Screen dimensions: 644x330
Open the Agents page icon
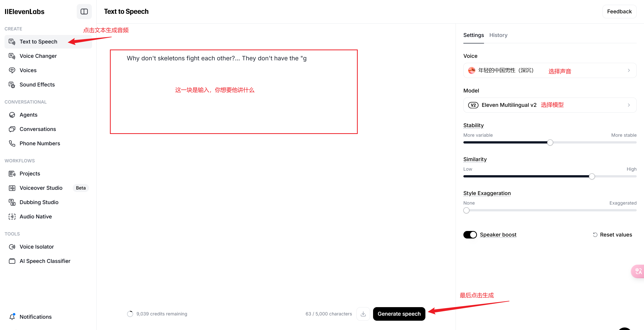(12, 115)
